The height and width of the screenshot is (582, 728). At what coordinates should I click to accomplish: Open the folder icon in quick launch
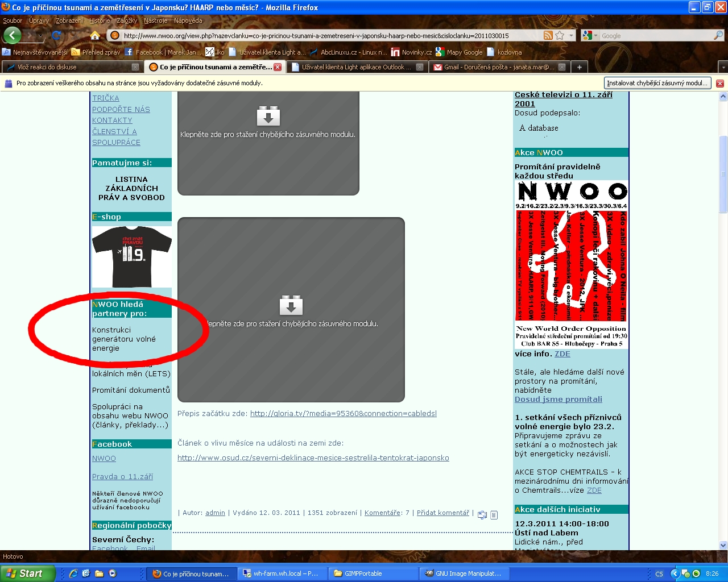click(x=99, y=573)
